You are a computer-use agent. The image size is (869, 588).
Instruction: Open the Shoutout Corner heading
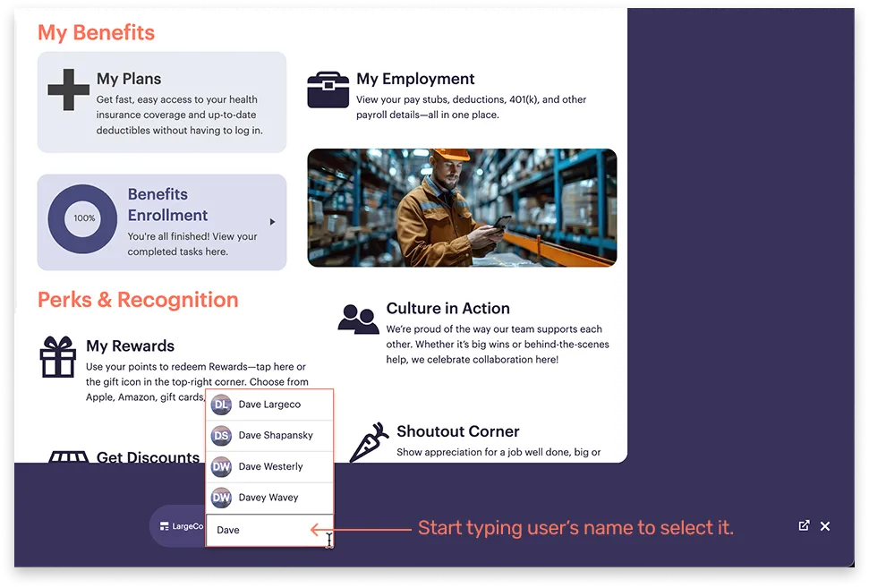(x=458, y=431)
